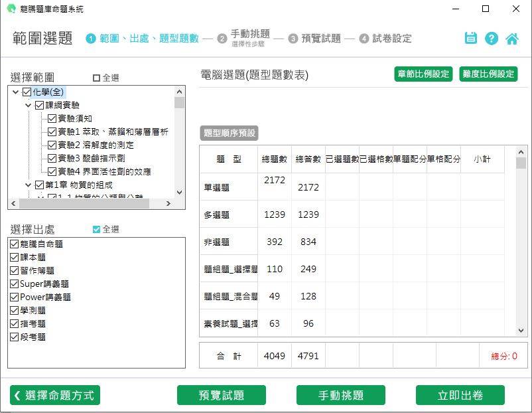Click question table scroll up arrow
Image resolution: width=532 pixels, height=413 pixels.
[x=521, y=152]
